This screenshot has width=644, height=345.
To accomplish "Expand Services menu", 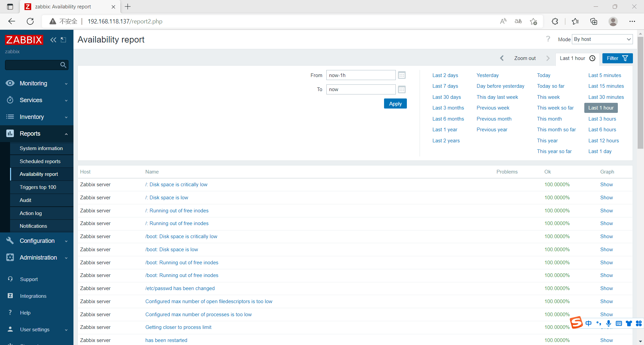I will click(x=37, y=100).
